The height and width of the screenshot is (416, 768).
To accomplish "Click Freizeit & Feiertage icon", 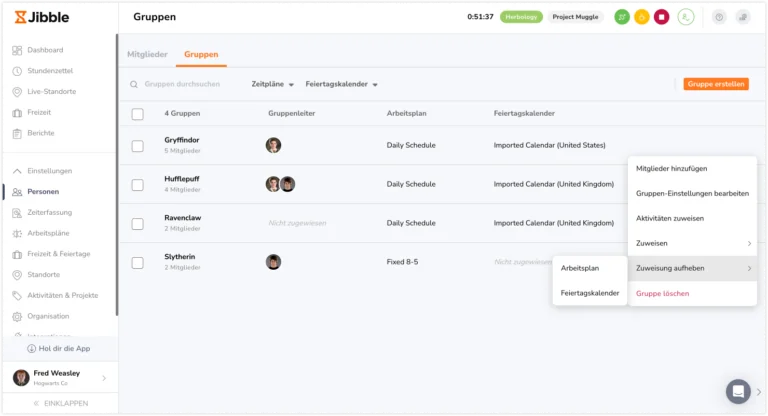I will (x=17, y=254).
